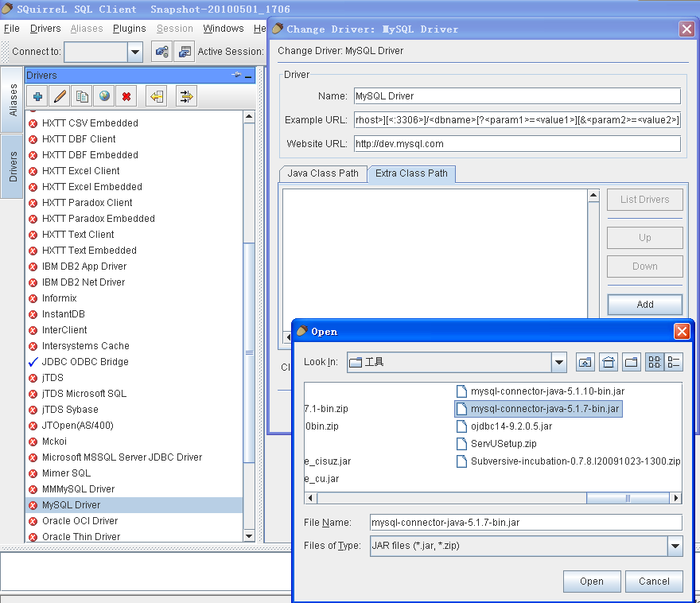Click the driver Name input field
700x603 pixels.
[x=517, y=96]
